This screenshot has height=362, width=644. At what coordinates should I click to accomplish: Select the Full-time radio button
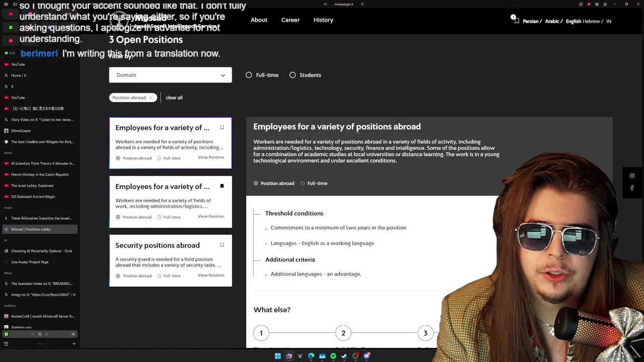249,75
